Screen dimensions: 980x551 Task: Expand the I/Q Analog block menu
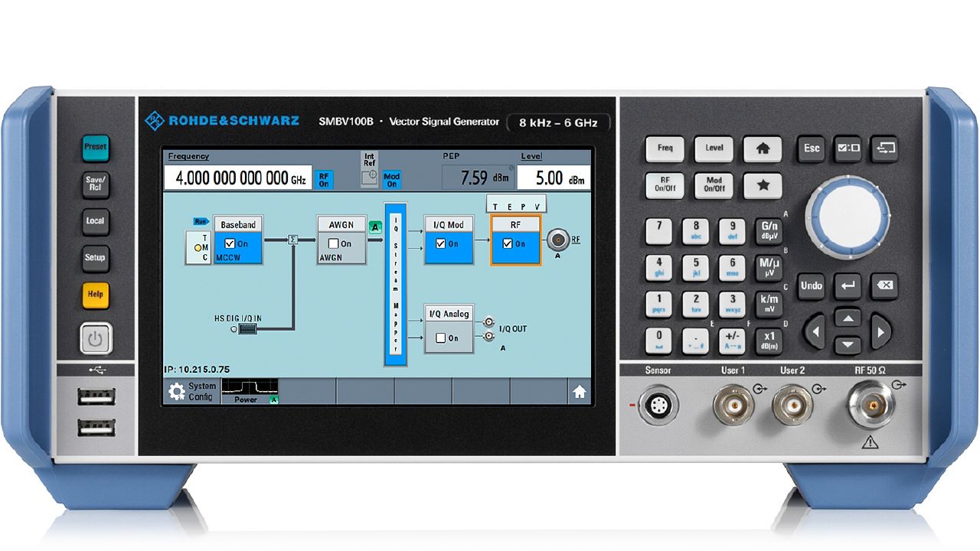449,313
